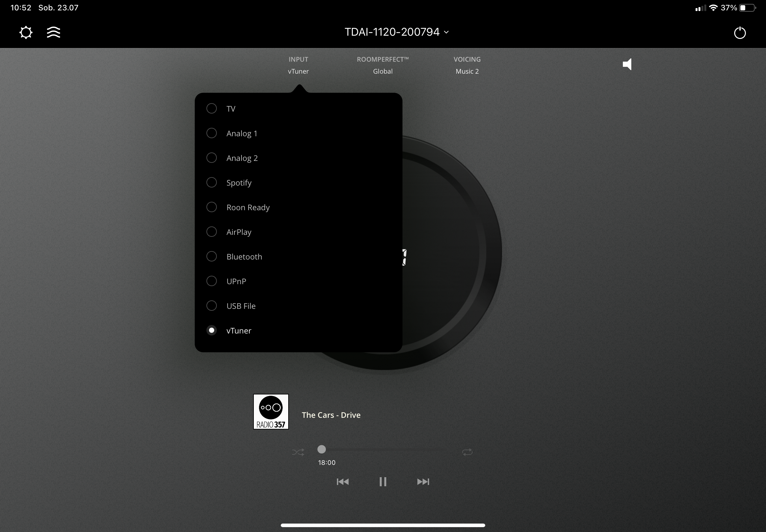This screenshot has width=766, height=532.
Task: Mute using the speaker icon
Action: (627, 64)
